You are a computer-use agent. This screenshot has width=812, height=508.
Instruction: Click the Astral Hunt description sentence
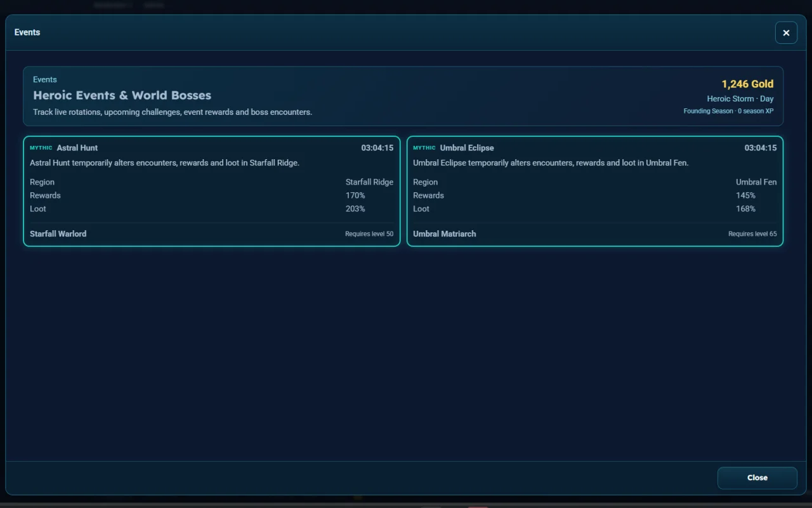point(164,163)
